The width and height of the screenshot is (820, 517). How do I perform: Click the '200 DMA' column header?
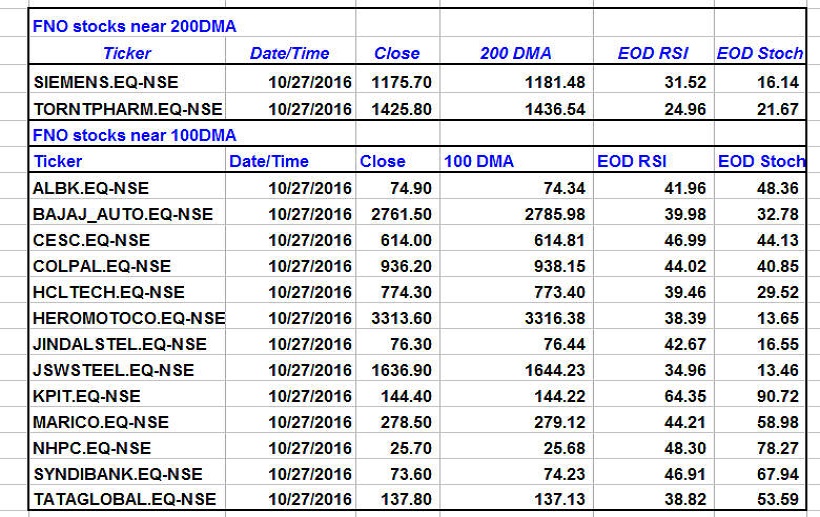(x=515, y=54)
